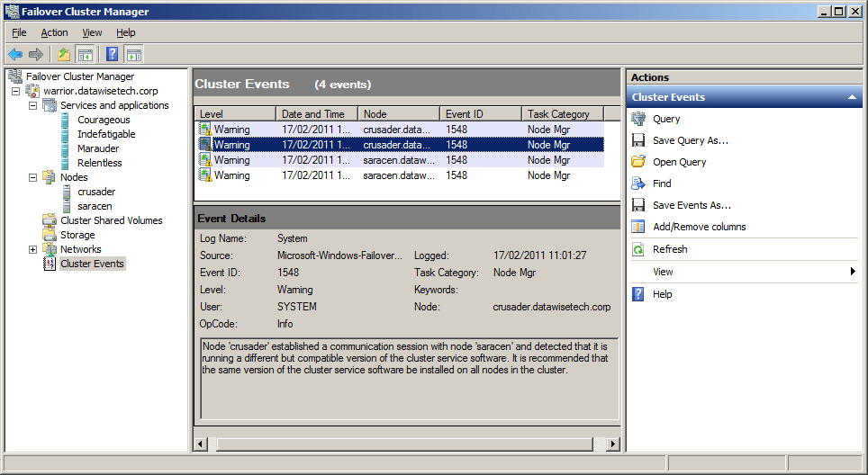
Task: Select the Indefatigable service
Action: coord(106,134)
